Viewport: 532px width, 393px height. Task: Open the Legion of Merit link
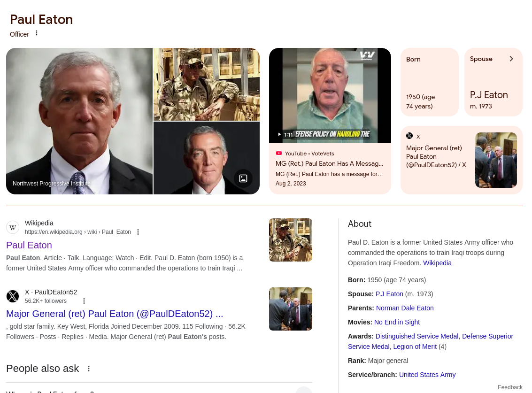point(415,347)
